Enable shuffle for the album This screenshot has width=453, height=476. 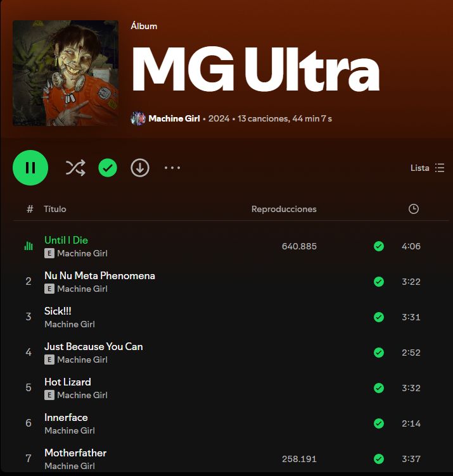tap(75, 168)
